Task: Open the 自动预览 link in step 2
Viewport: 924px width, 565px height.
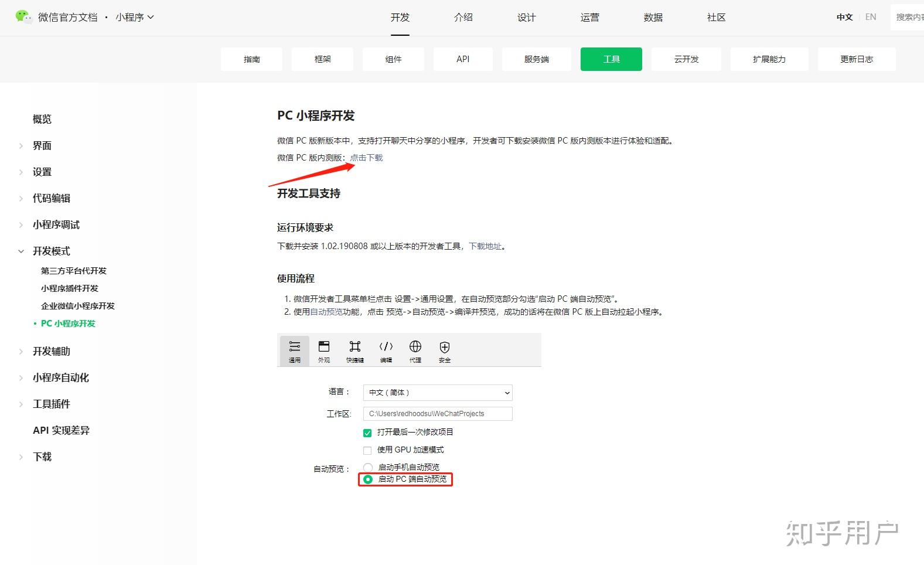Action: pos(326,312)
